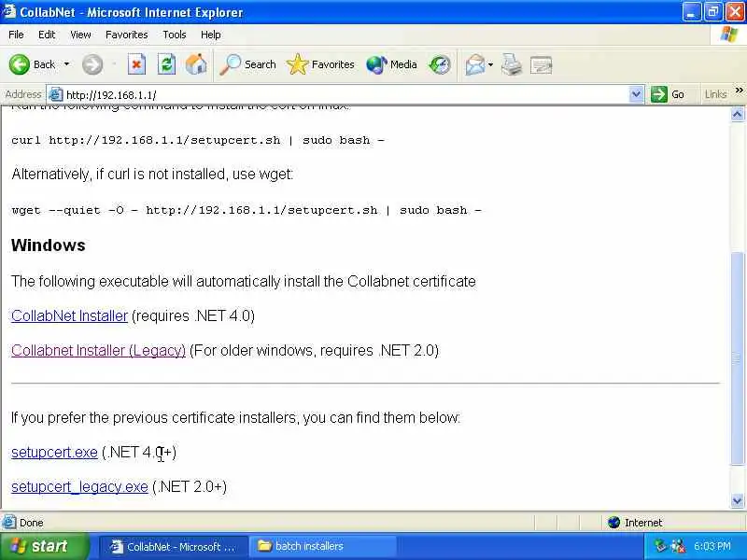Click the vertical scrollbar thumb
Viewport: 747px width, 560px height.
tap(738, 358)
